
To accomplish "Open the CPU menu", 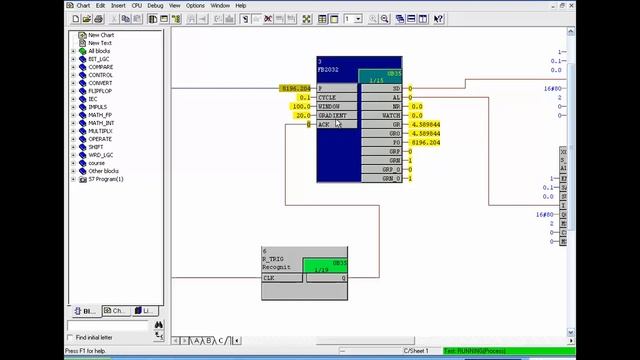I will 137,5.
